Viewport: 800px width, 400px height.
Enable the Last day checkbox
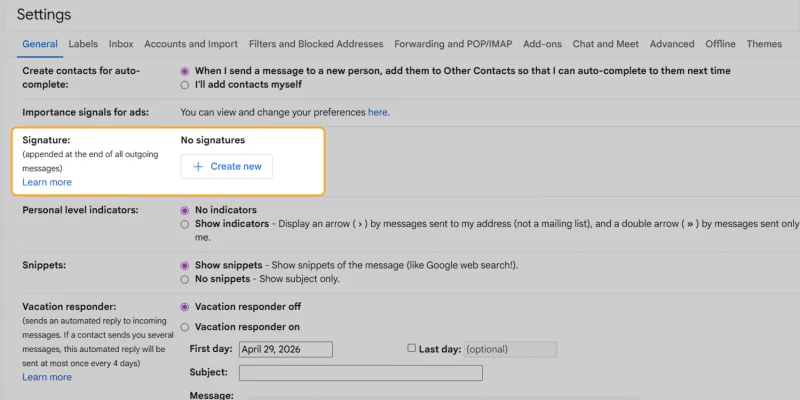pyautogui.click(x=411, y=348)
